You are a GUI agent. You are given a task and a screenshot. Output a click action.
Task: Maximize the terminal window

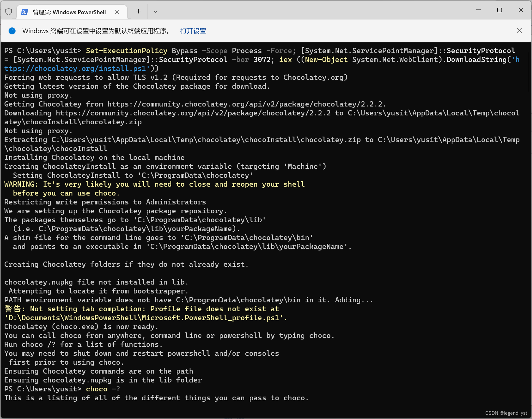pos(499,10)
